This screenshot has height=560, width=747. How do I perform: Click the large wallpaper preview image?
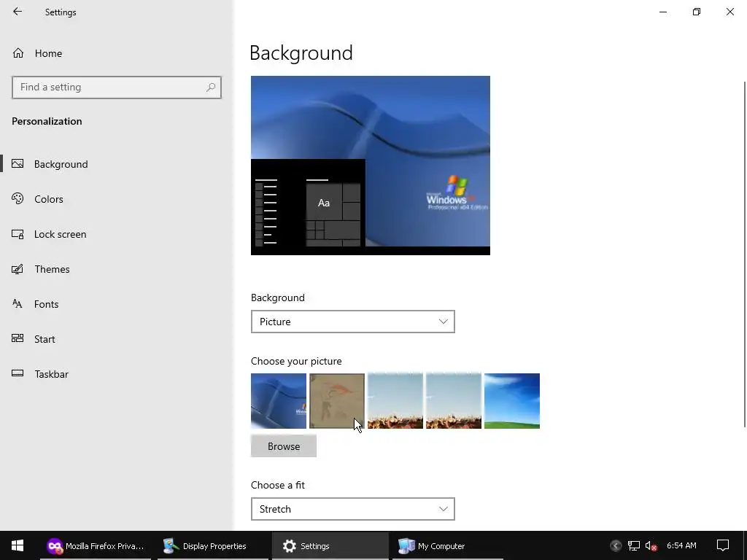pos(371,166)
